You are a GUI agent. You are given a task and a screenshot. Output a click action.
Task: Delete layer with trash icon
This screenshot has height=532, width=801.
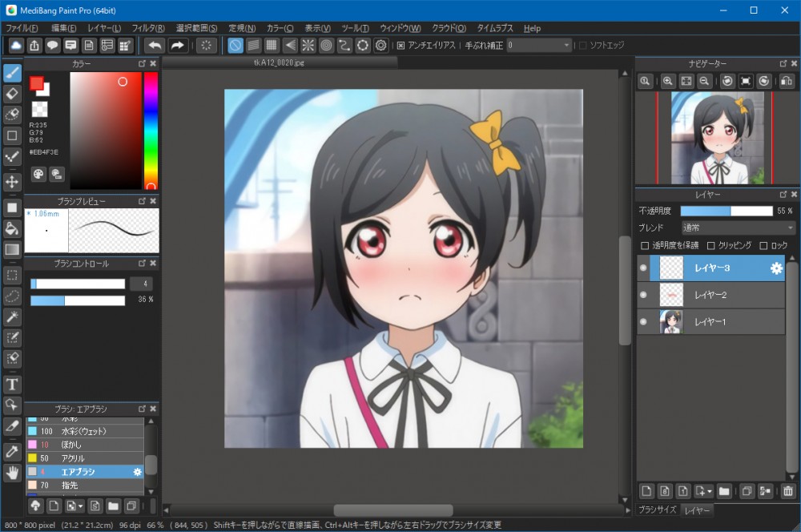[x=787, y=491]
